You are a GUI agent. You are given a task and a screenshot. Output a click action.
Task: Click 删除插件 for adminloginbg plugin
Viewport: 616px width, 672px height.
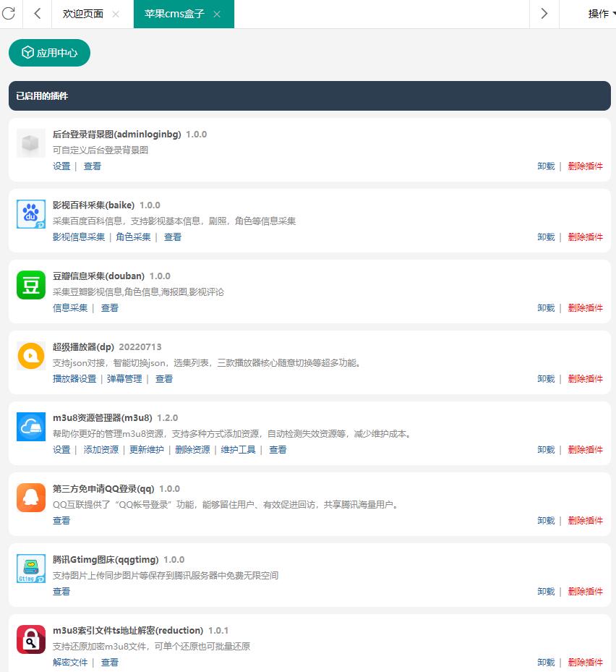pos(585,166)
